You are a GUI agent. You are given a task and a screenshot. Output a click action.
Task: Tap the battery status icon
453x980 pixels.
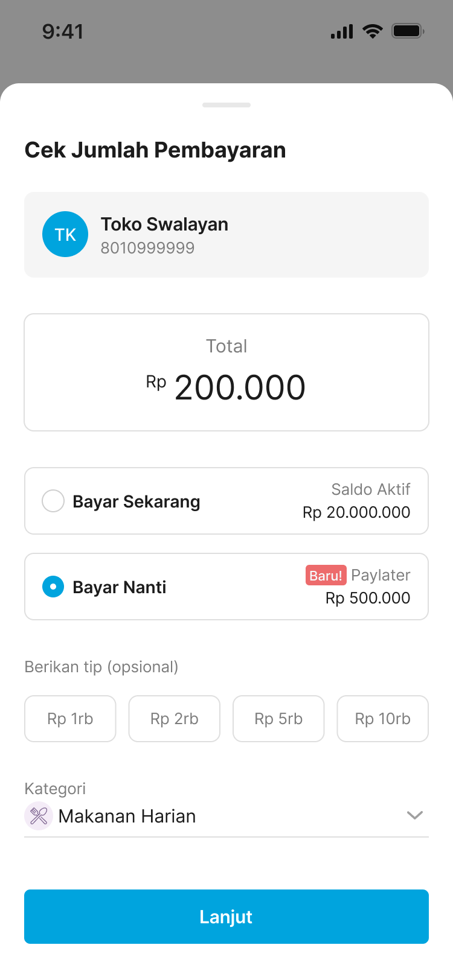click(408, 31)
